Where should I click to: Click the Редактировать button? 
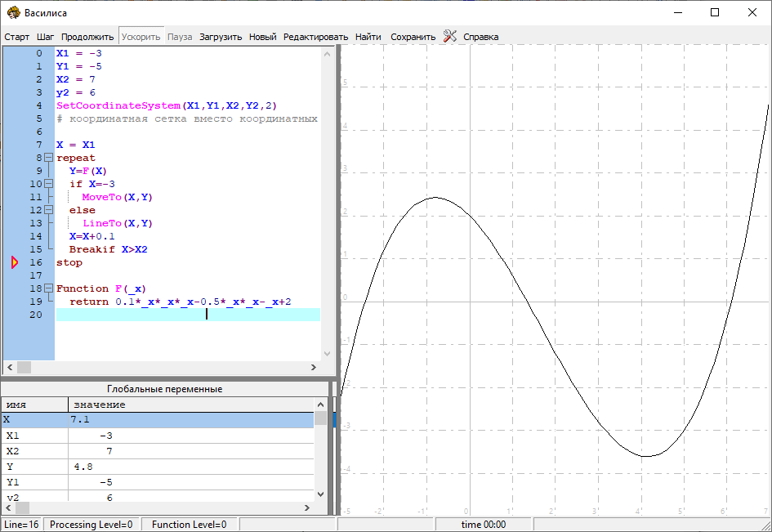coord(315,37)
